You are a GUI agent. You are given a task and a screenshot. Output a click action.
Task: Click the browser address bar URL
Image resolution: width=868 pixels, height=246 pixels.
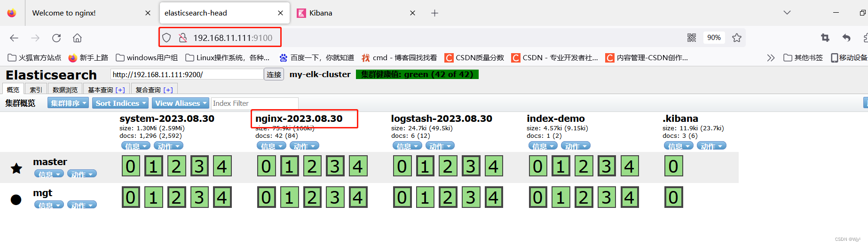(233, 38)
